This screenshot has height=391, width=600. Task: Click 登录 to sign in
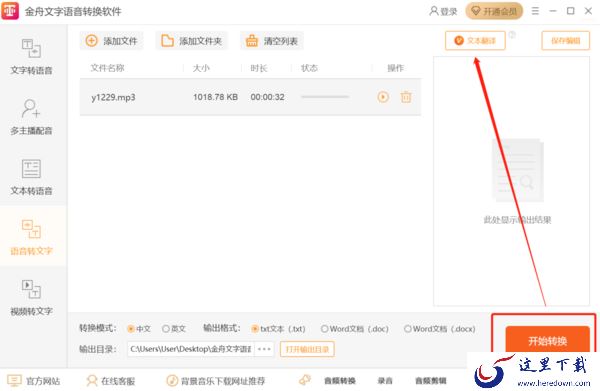[x=443, y=11]
